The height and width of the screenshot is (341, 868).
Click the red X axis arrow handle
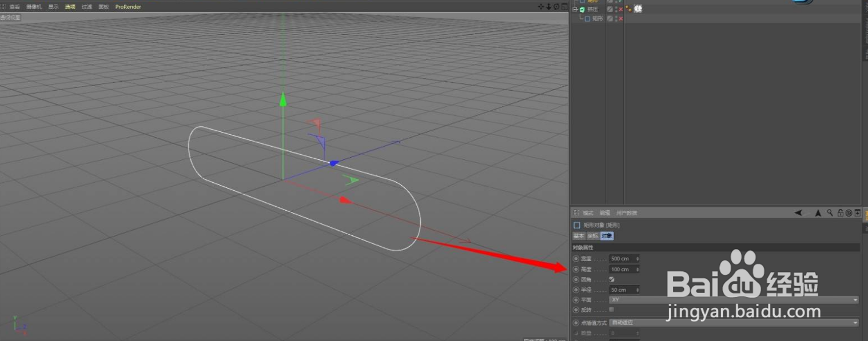[345, 200]
